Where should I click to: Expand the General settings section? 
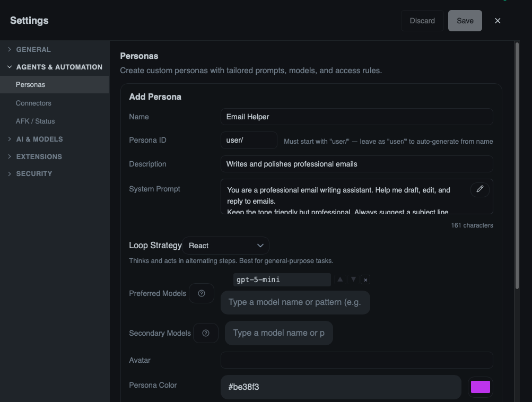click(33, 49)
